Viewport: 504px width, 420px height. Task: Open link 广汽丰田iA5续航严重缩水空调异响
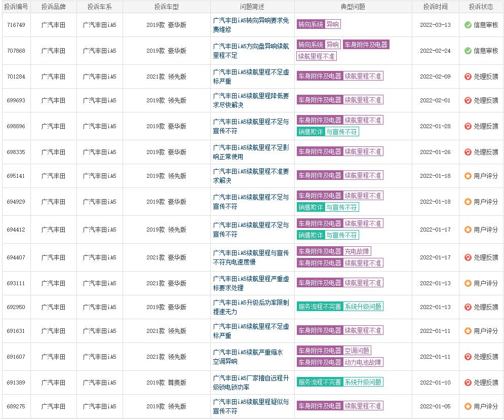pos(251,357)
